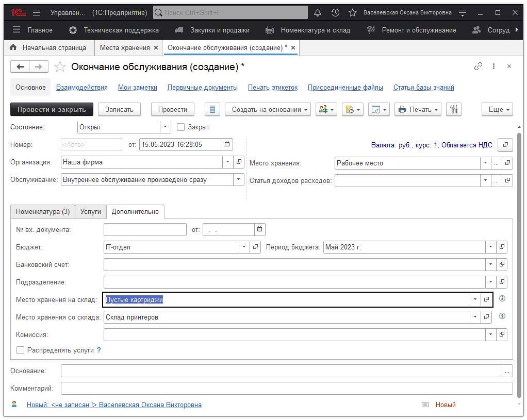Viewport: 527px width, 420px height.
Task: Go to Начальная страница home tab
Action: 48,47
